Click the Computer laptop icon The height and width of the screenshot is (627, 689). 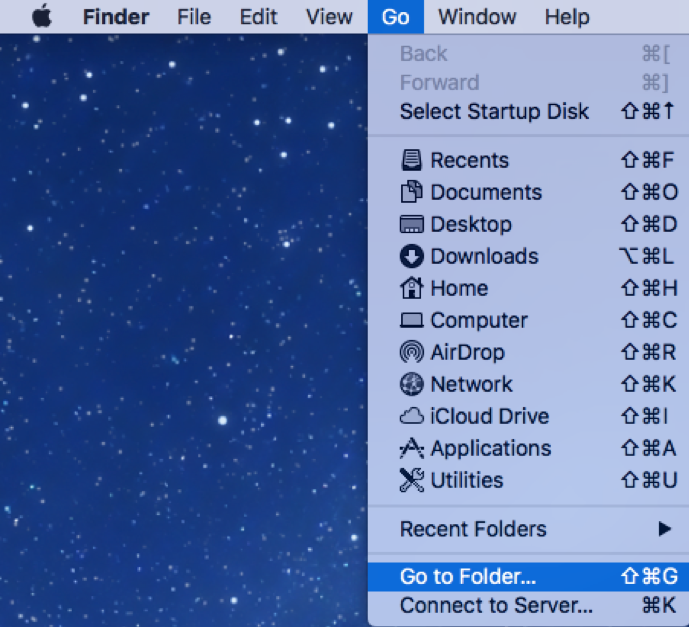click(x=411, y=321)
